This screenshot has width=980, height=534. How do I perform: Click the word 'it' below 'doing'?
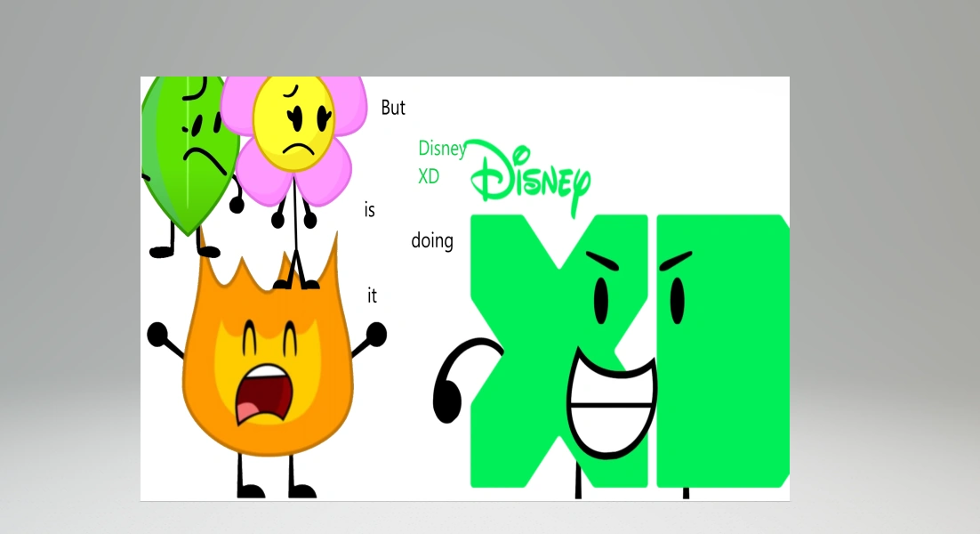372,295
